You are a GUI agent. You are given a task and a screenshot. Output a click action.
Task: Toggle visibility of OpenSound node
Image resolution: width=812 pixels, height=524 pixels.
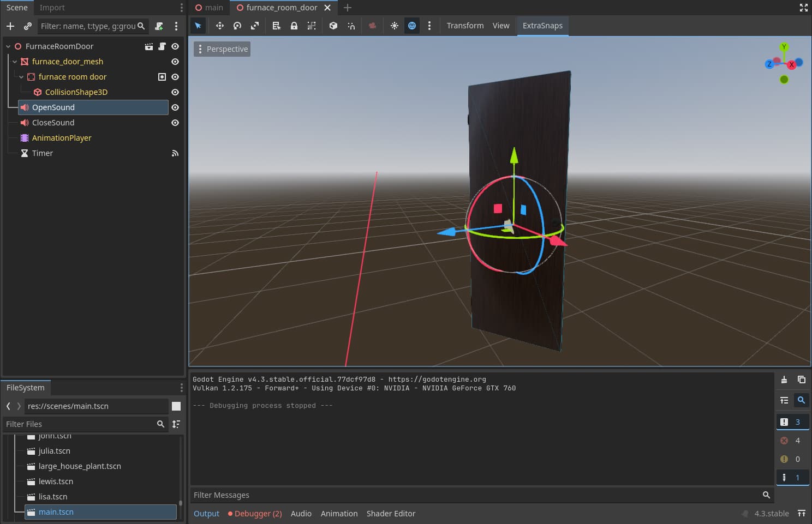175,107
